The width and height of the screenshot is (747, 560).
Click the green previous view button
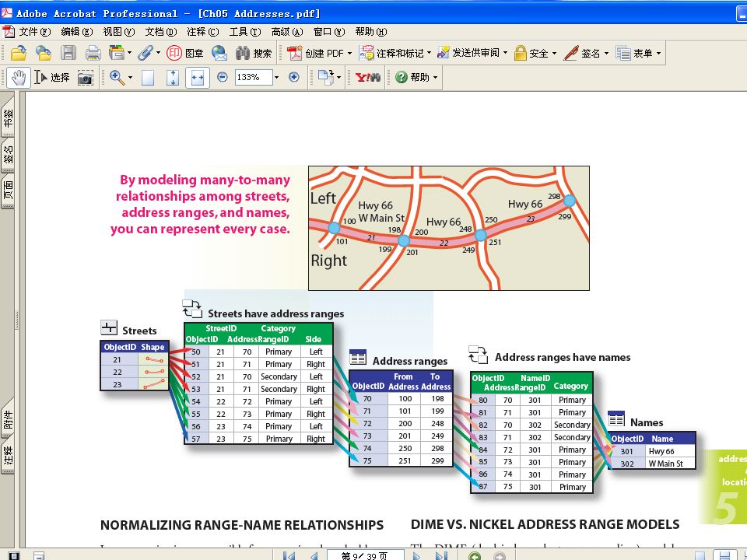(475, 555)
